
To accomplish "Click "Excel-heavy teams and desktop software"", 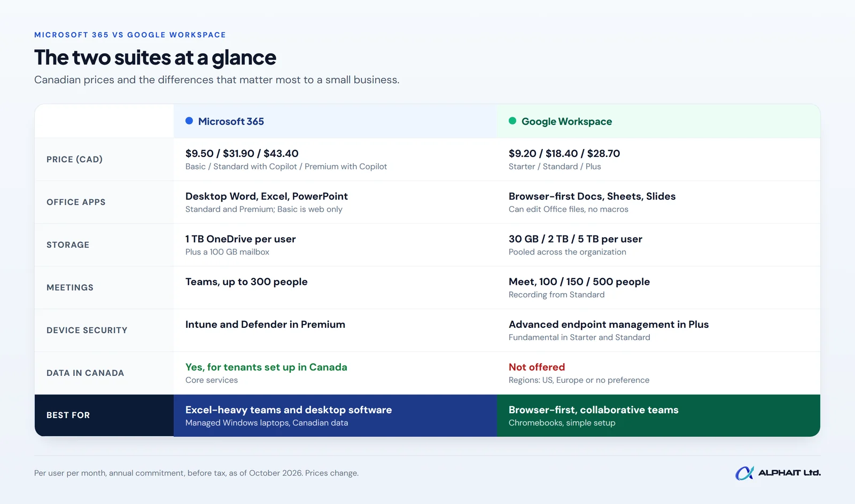I will (x=289, y=409).
